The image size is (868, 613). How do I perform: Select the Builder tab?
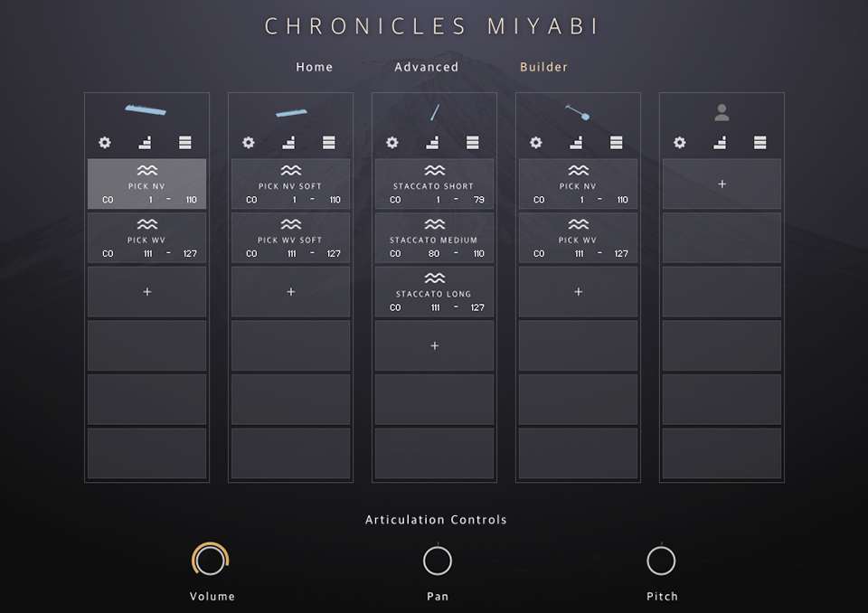(x=544, y=67)
